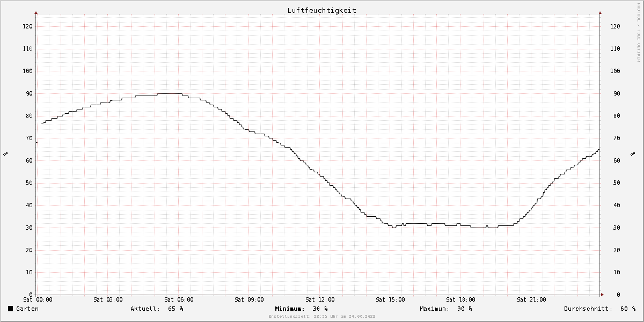Select the 30 label on the left axis

pyautogui.click(x=29, y=228)
